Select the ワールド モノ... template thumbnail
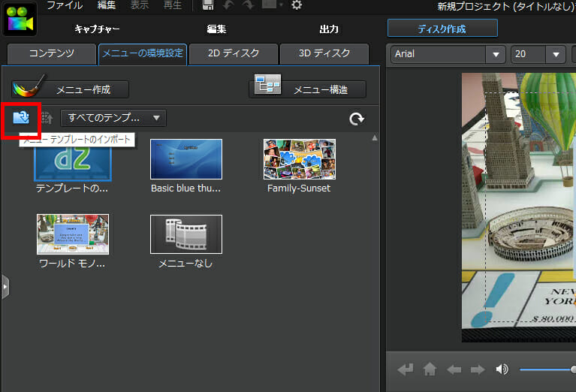 tap(73, 234)
